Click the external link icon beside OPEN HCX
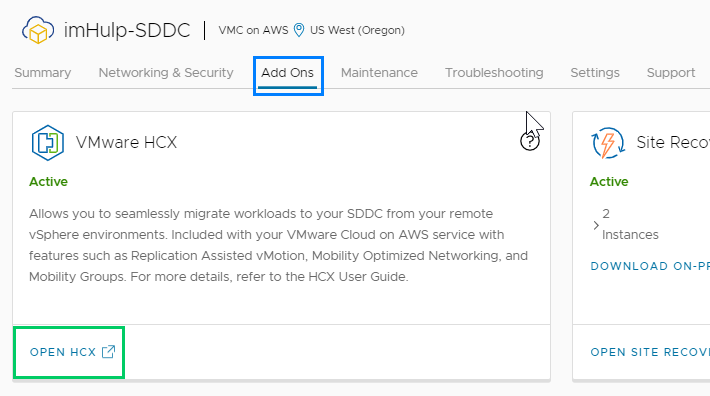This screenshot has height=396, width=710. coord(109,352)
